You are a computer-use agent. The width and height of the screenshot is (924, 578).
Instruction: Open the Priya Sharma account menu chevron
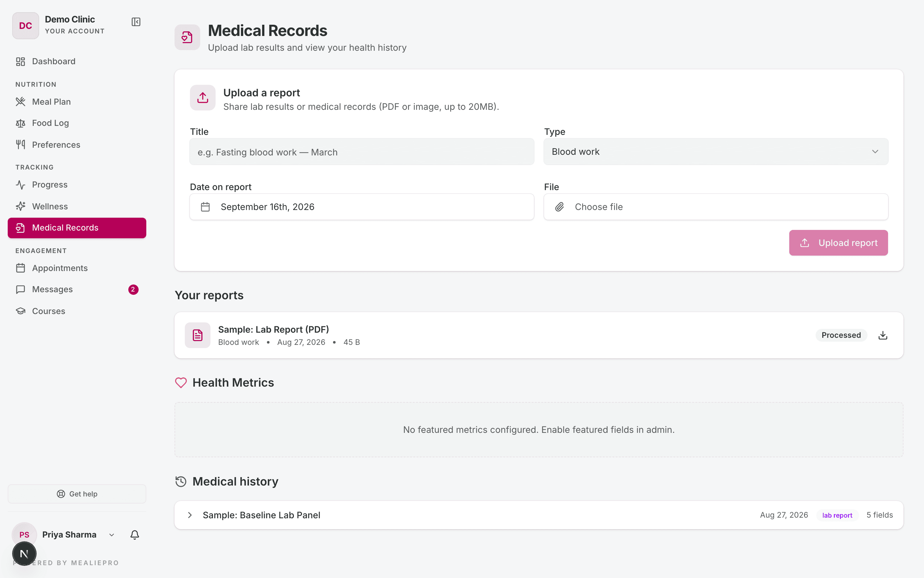click(112, 535)
